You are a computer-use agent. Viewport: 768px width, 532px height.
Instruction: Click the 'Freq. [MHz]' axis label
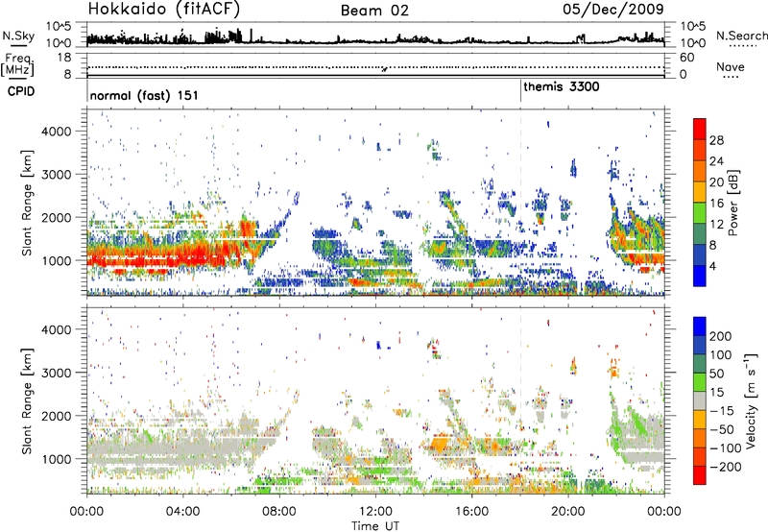coord(17,65)
